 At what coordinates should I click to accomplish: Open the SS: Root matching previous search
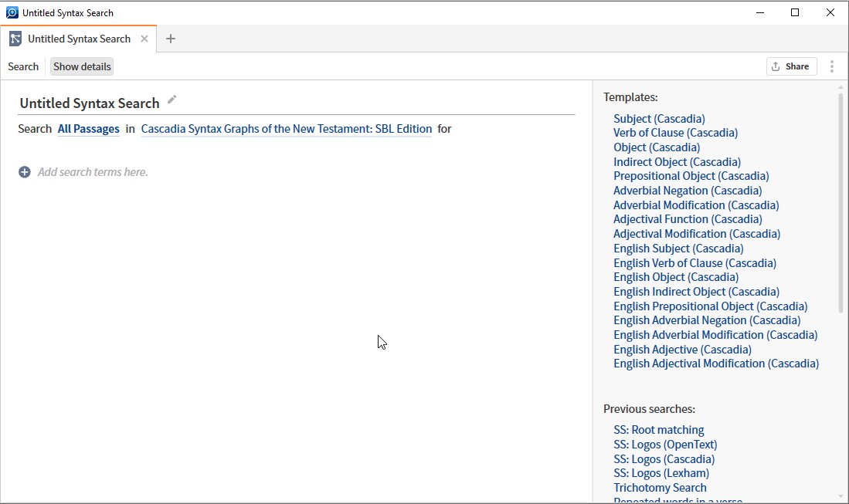pos(658,429)
